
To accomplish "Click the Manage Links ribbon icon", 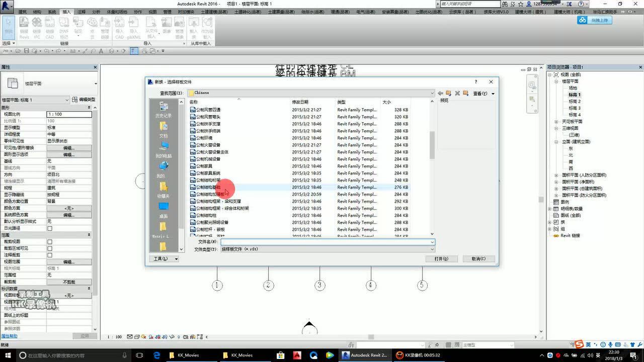I will [105, 27].
